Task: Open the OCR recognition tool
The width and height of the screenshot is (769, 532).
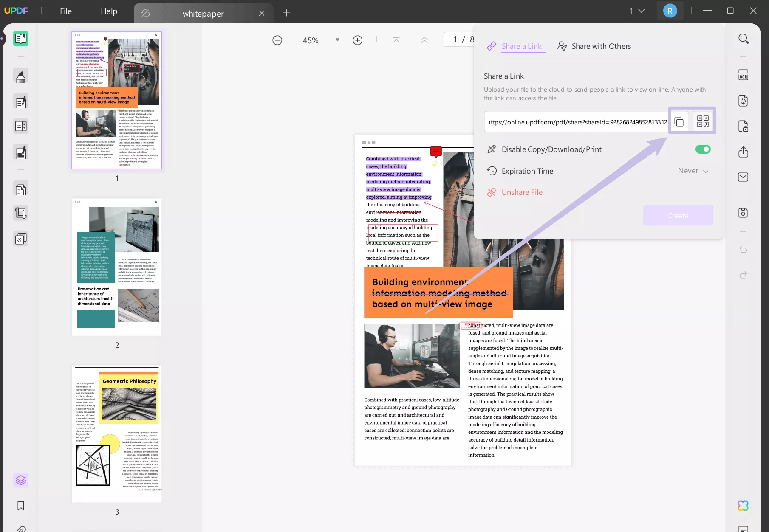Action: [x=743, y=75]
